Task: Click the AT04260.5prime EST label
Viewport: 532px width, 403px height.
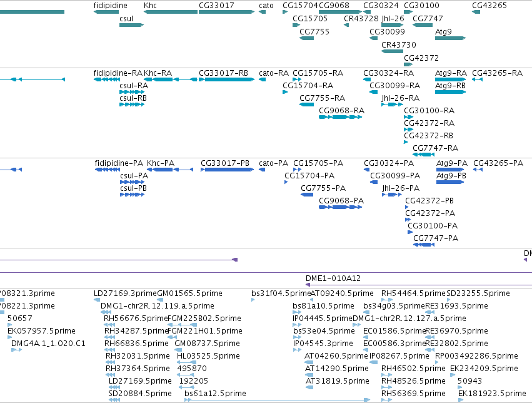Action: click(336, 356)
